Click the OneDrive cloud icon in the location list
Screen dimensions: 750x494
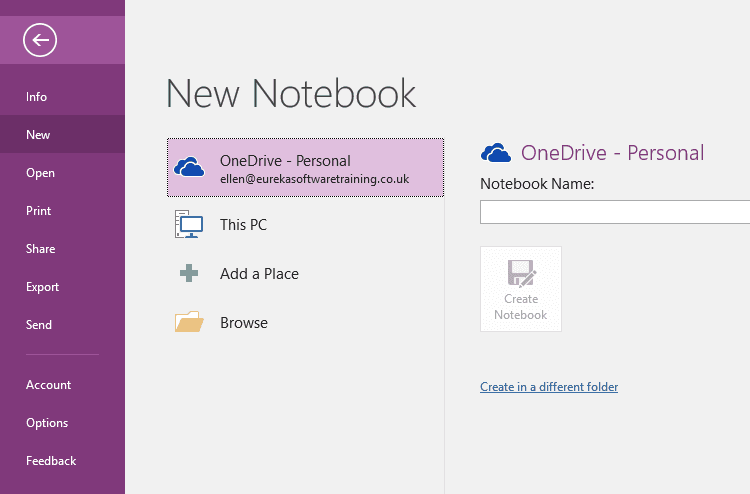(x=189, y=167)
